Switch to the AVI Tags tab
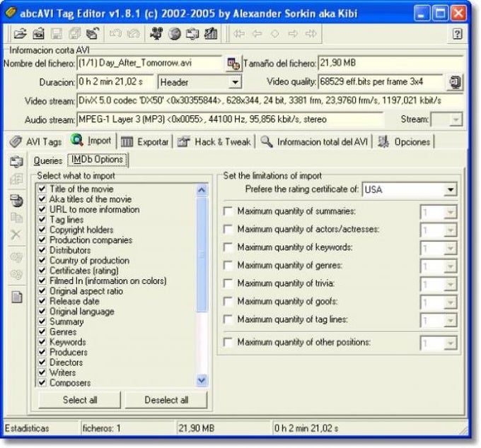 click(x=35, y=141)
